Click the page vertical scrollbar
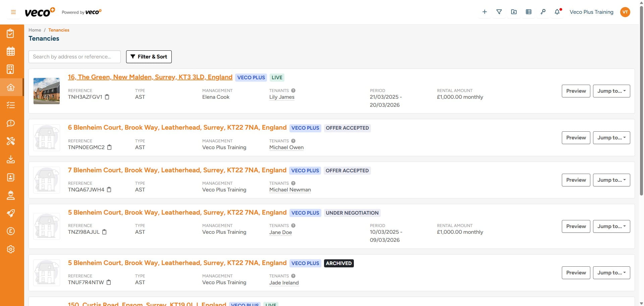The image size is (644, 306). tap(641, 101)
